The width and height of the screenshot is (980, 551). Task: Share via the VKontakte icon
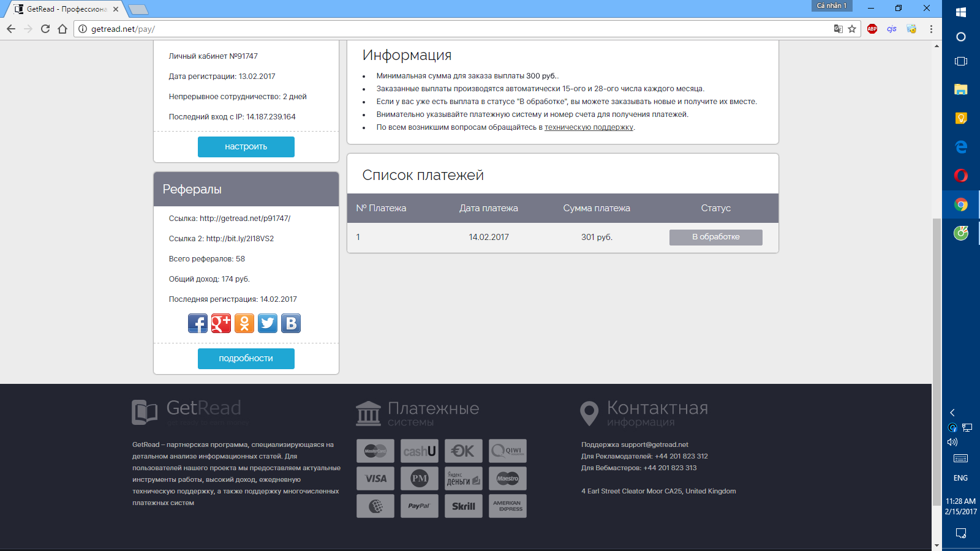coord(291,323)
